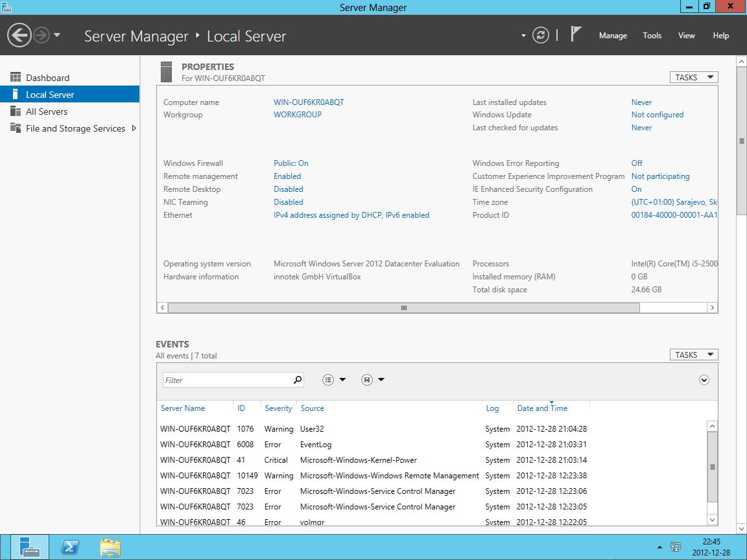Viewport: 747px width, 560px height.
Task: Select Local Server in the sidebar
Action: [69, 94]
